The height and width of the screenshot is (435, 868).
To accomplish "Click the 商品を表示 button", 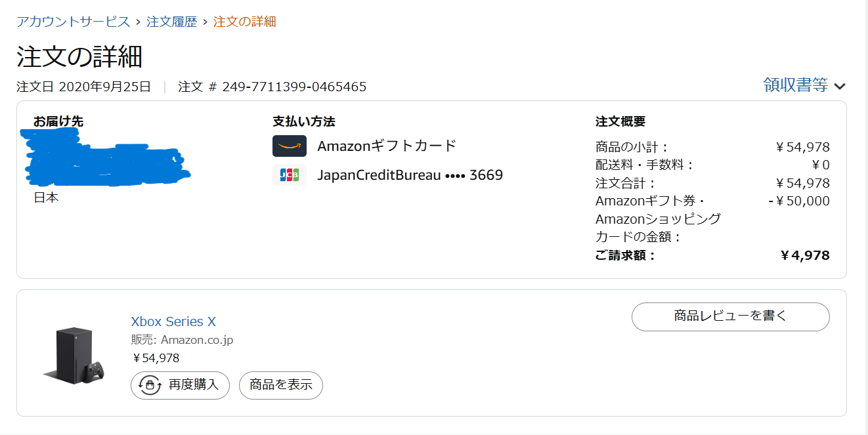I will pyautogui.click(x=281, y=385).
